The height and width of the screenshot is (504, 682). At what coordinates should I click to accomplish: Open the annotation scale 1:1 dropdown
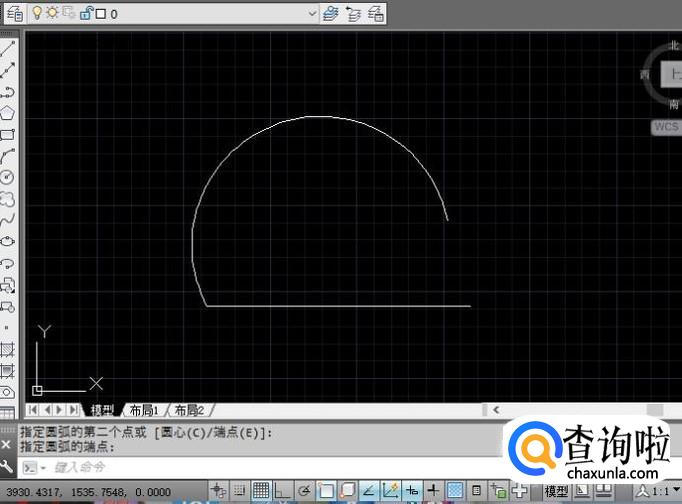[x=662, y=491]
